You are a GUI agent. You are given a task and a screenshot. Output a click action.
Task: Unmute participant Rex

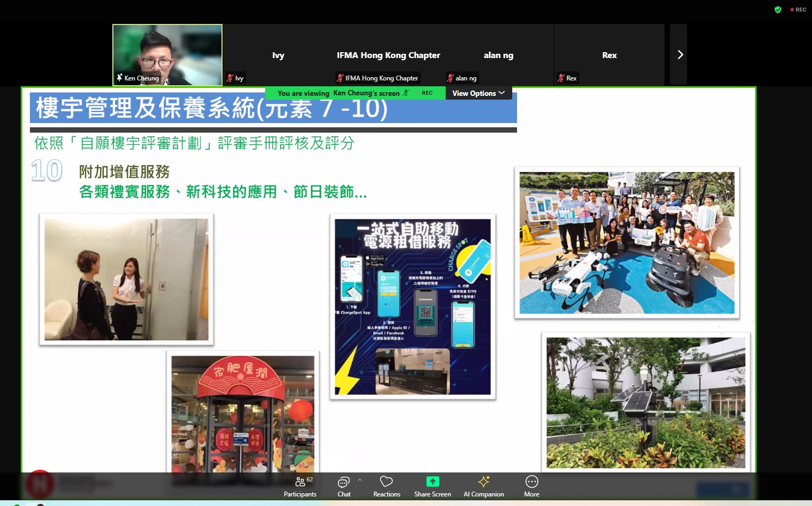point(561,78)
